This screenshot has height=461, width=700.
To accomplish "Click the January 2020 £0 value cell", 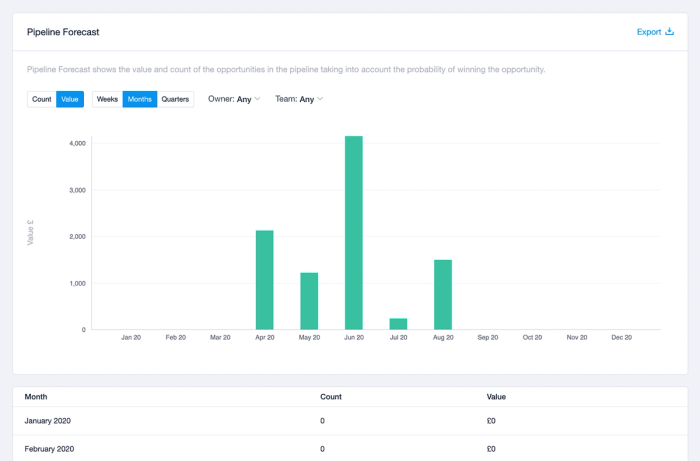I will 491,421.
